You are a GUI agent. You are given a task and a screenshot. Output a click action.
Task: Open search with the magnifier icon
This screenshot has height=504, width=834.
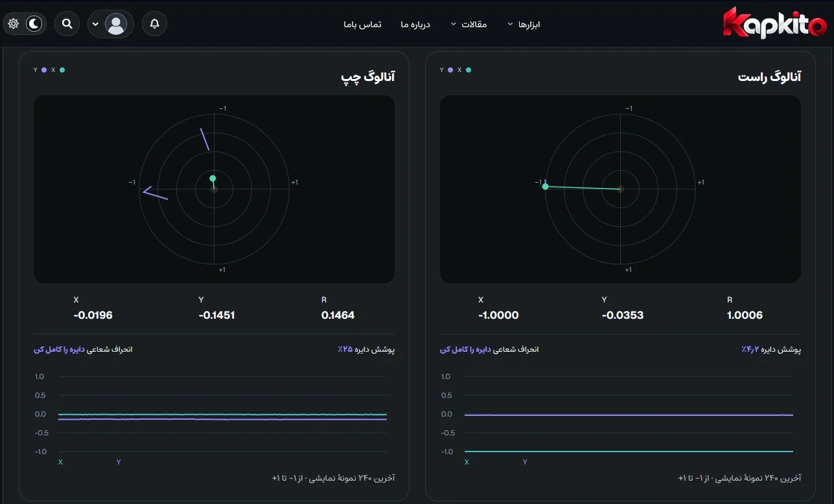click(x=67, y=24)
